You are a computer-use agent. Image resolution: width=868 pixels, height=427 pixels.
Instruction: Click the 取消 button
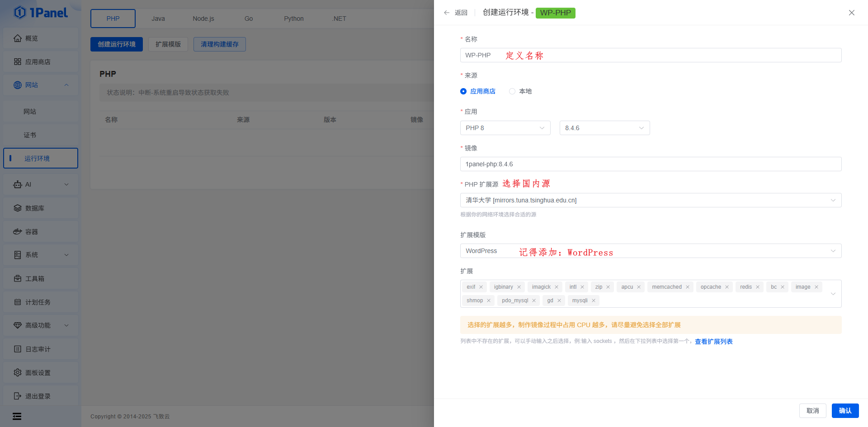813,411
